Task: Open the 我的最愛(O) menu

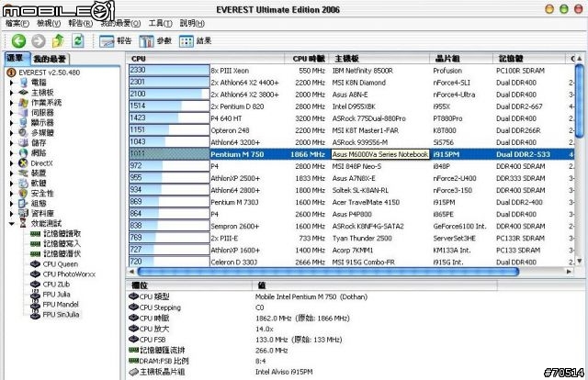Action: 120,23
